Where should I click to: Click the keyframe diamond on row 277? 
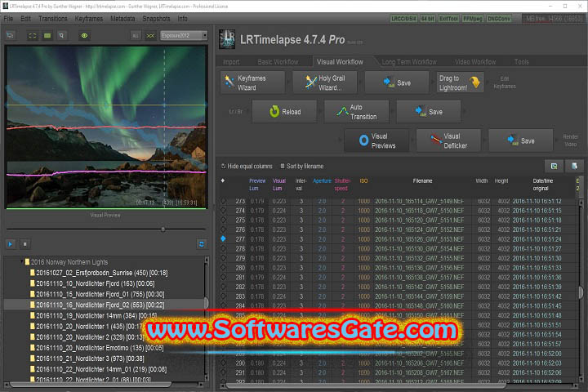pyautogui.click(x=223, y=238)
